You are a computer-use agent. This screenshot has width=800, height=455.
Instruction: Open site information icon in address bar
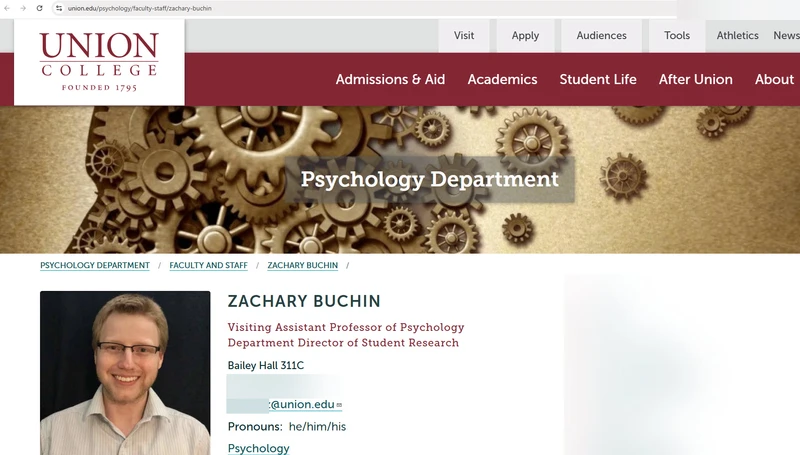[59, 8]
